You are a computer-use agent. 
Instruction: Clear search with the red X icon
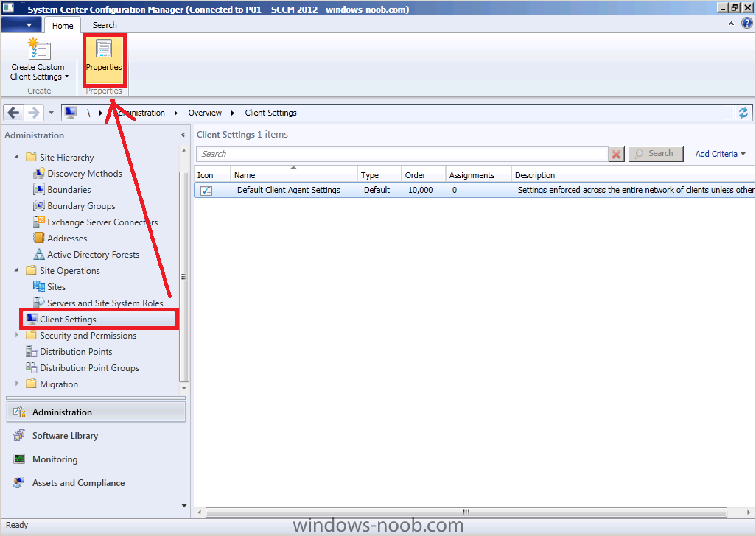(x=616, y=154)
